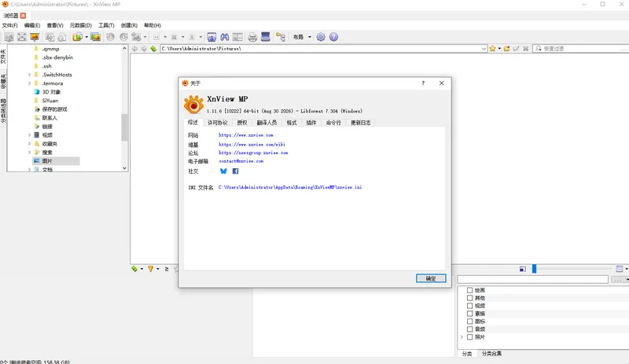
Task: Click the new folder icon by address bar
Action: coord(506,49)
